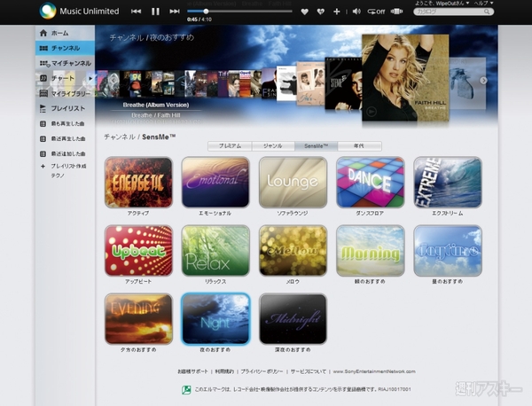Play the Mellow channel
The image size is (532, 406).
(293, 250)
